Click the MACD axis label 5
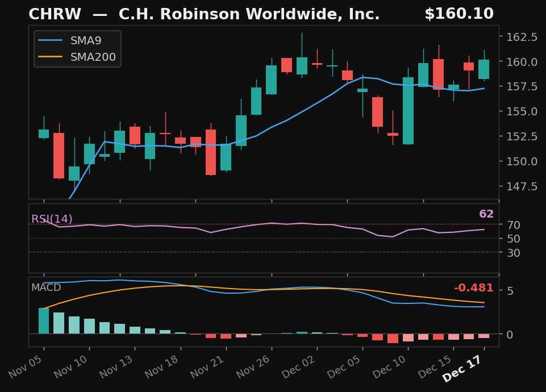The width and height of the screenshot is (546, 392). click(510, 291)
